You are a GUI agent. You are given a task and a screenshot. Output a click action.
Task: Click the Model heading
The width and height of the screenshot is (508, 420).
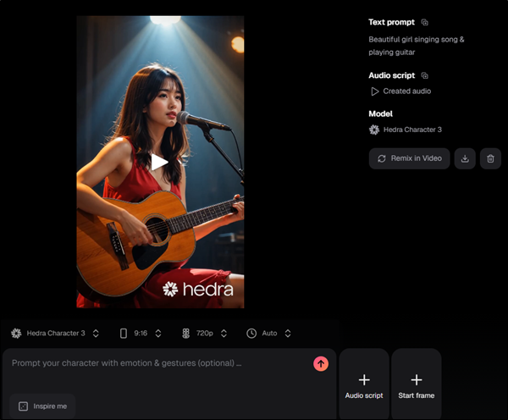tap(380, 113)
